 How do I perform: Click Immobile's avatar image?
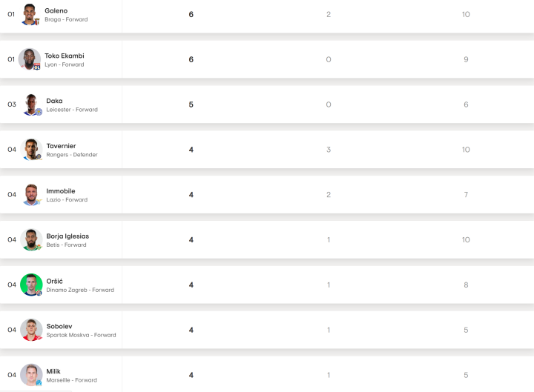point(31,195)
